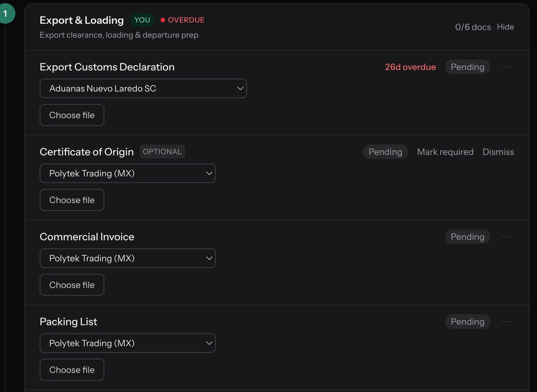
Task: Click the Export & Loading heading
Action: pyautogui.click(x=81, y=20)
